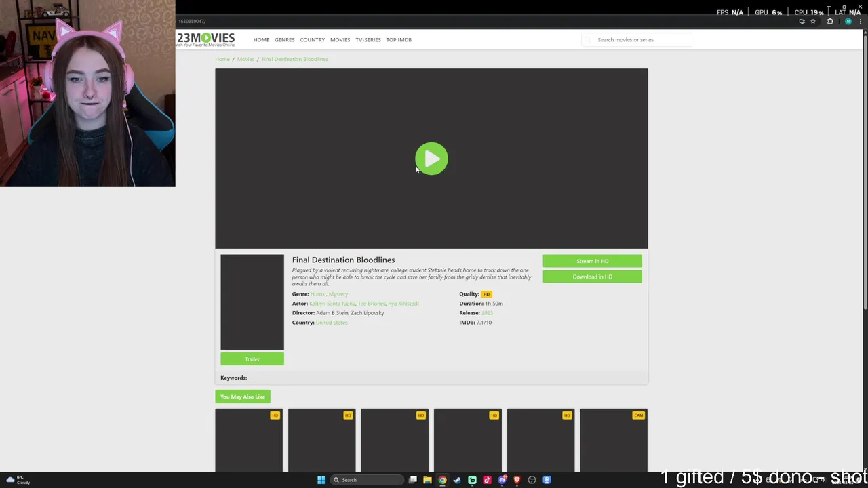Click the taskbar Search box
This screenshot has height=488, width=868.
[366, 480]
